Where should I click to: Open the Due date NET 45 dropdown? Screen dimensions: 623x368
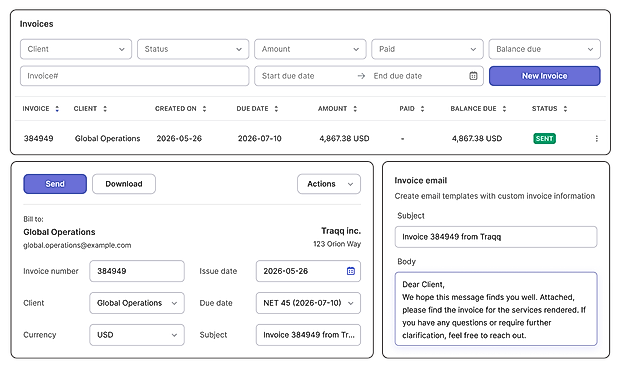(x=308, y=303)
